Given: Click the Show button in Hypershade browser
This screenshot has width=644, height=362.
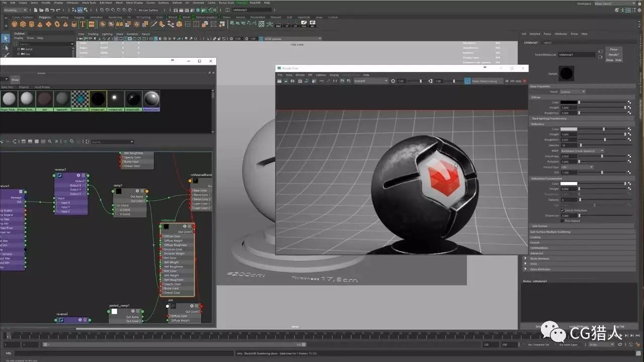Looking at the screenshot, I should coord(15,79).
